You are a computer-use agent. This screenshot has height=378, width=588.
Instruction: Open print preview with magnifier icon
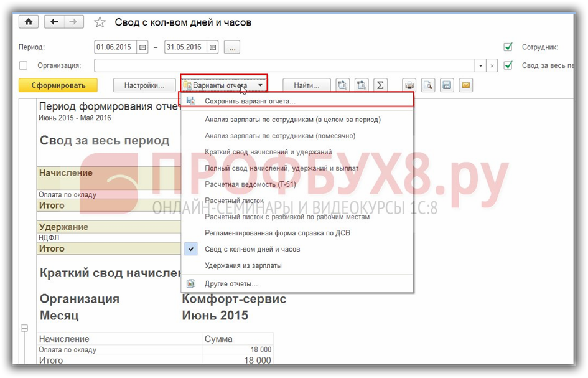(x=427, y=85)
